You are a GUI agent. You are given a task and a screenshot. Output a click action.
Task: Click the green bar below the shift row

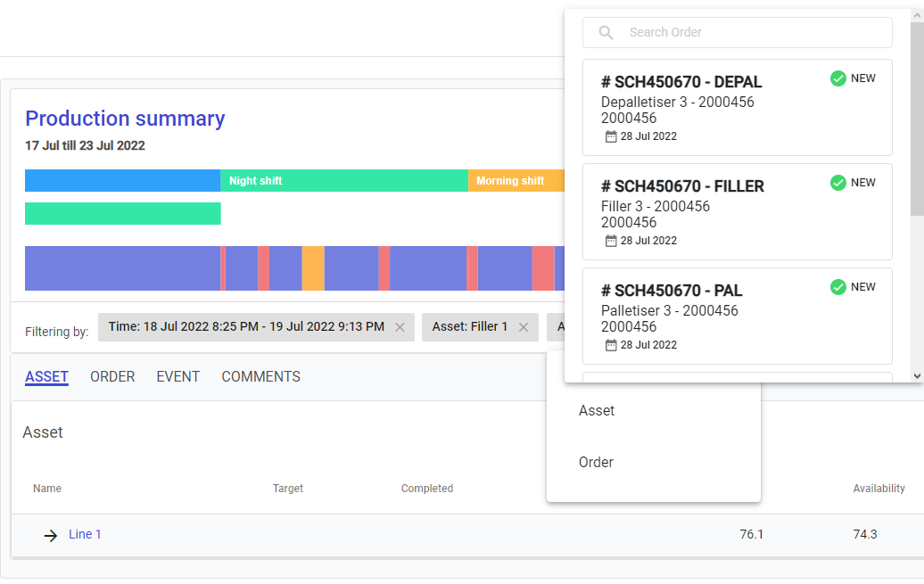[122, 213]
